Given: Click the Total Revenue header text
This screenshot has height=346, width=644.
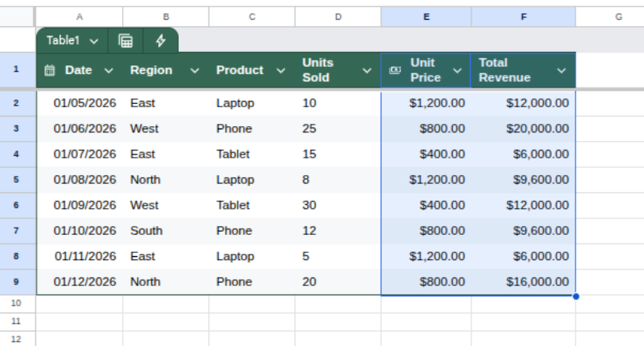Looking at the screenshot, I should pyautogui.click(x=505, y=70).
